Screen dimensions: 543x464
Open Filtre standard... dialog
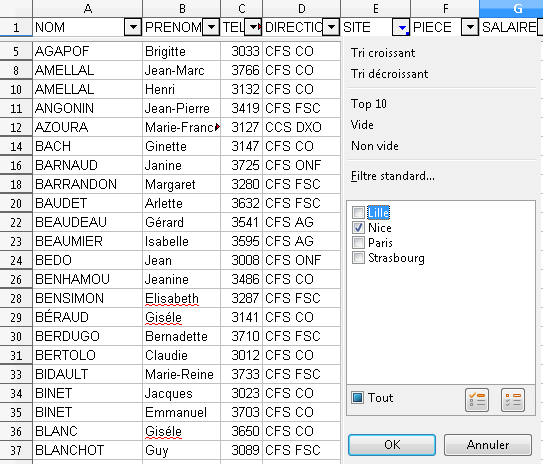click(392, 176)
